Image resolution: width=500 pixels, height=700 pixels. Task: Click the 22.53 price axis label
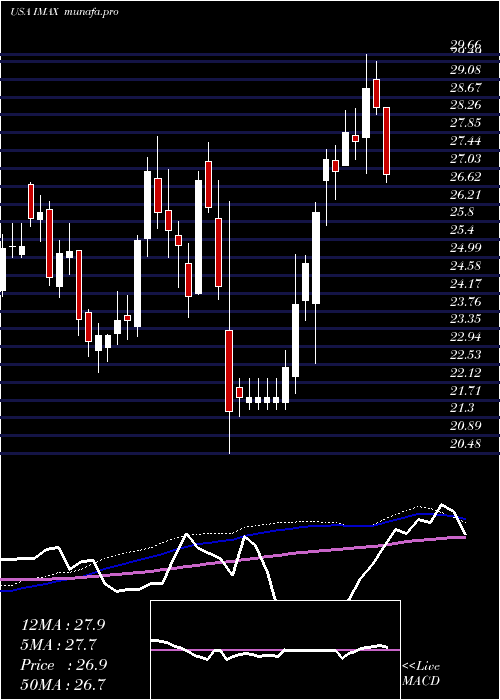466,354
